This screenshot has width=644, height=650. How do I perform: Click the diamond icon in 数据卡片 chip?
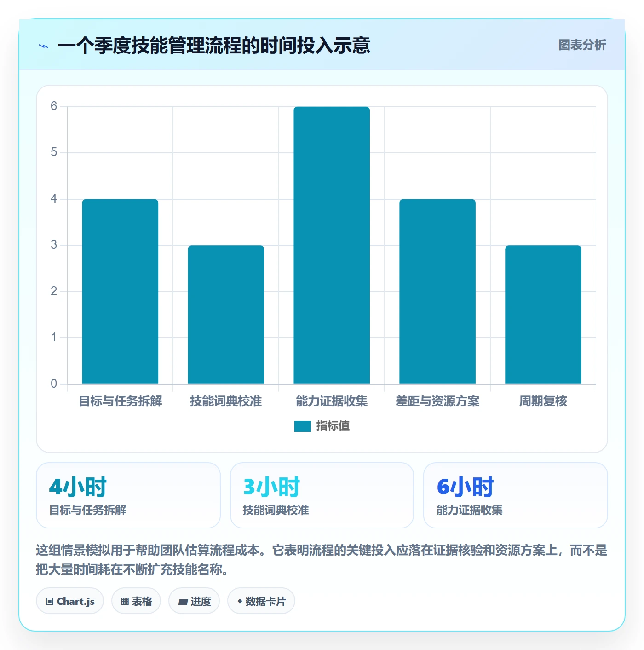click(x=240, y=601)
